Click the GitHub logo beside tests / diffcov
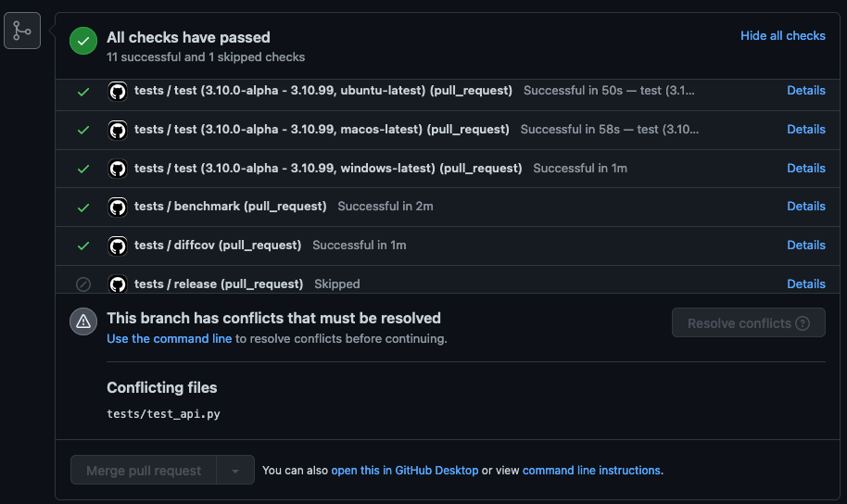Viewport: 847px width, 504px height. click(x=118, y=246)
